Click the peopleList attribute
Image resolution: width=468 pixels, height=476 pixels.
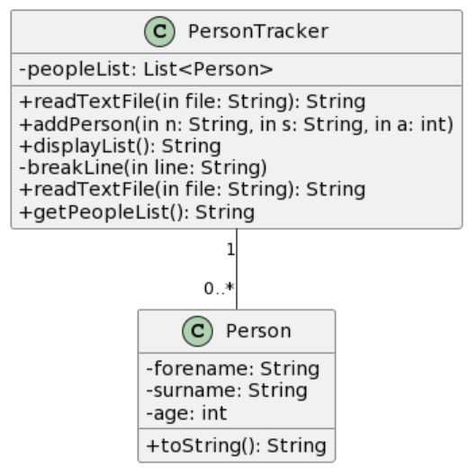(x=146, y=69)
